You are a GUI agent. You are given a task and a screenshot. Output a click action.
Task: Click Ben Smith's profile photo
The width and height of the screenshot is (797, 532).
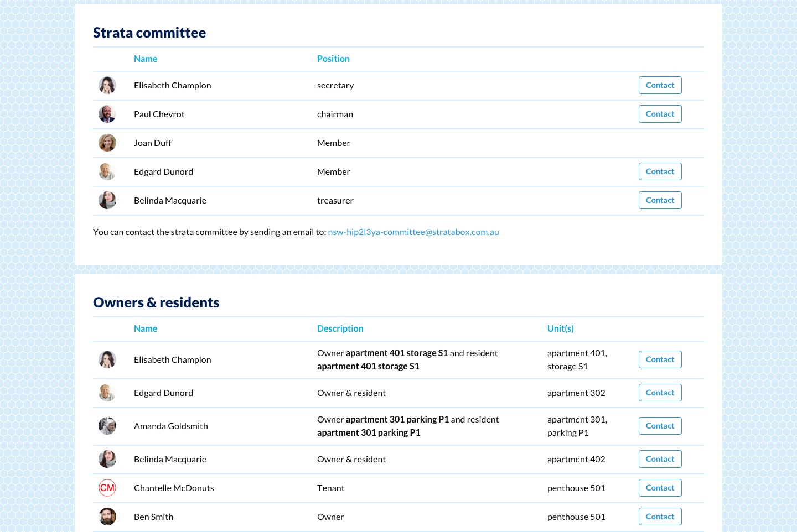point(107,517)
